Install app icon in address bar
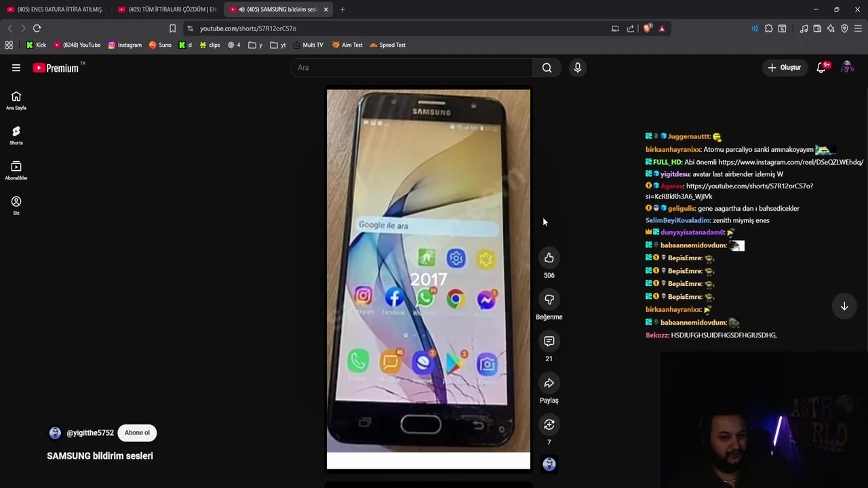The image size is (868, 488). pos(615,28)
